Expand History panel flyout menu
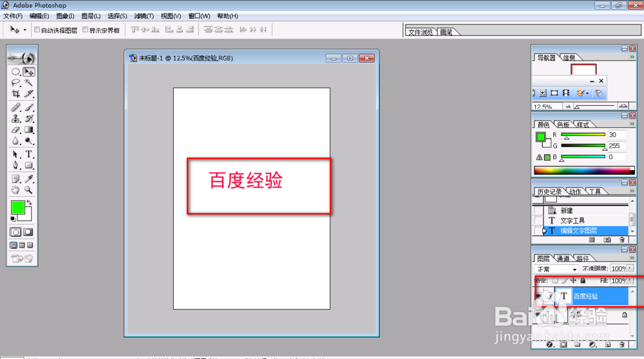Screen dimensions: 644x359 tap(632, 191)
